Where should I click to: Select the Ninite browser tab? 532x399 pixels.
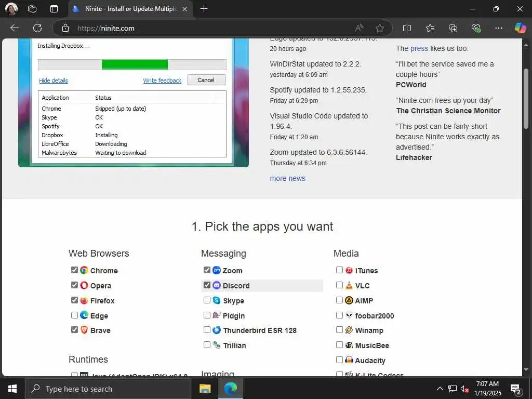tap(131, 9)
